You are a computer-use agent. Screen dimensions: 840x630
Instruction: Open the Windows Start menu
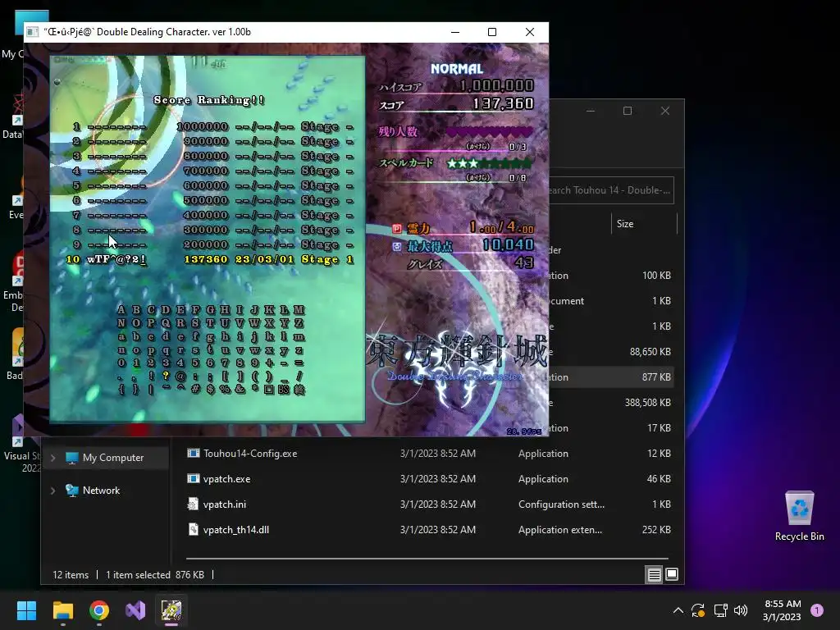[26, 610]
